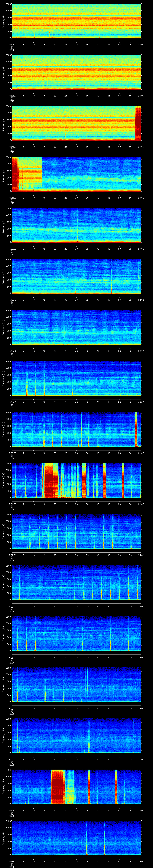The height and width of the screenshot is (868, 153).
Task: Click the '17:25:00' start time label
Action: coord(12,198)
